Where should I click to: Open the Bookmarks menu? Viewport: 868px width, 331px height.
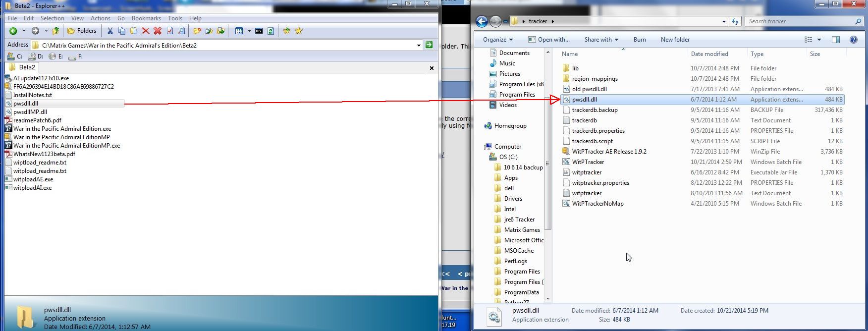coord(146,18)
